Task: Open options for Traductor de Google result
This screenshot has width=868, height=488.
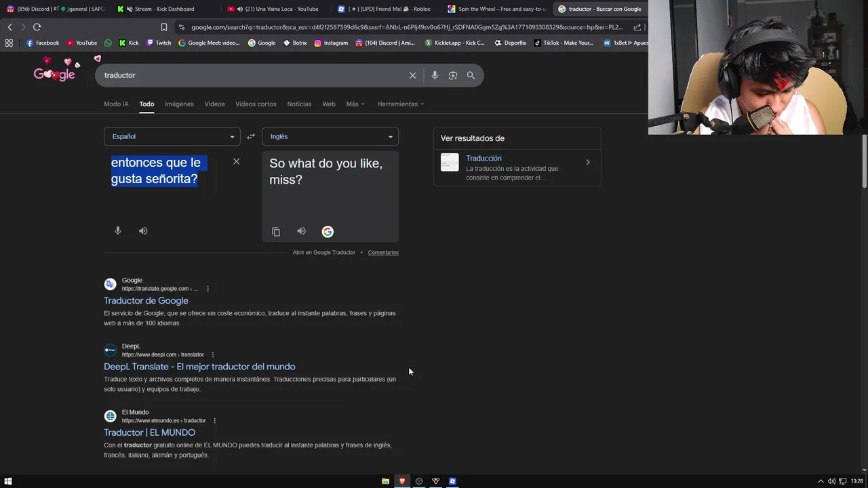Action: (208, 289)
